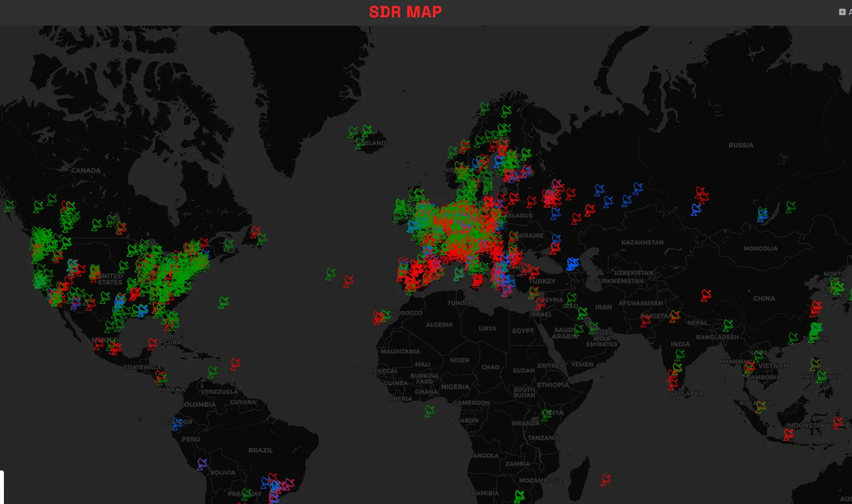Image resolution: width=852 pixels, height=504 pixels.
Task: Open the red mid-Atlantic dish marker
Action: [348, 281]
